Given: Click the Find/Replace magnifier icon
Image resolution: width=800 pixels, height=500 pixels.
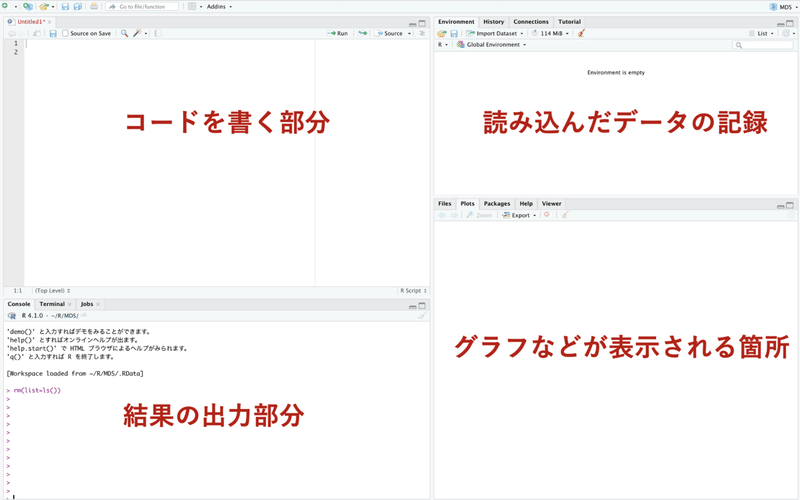Looking at the screenshot, I should pyautogui.click(x=124, y=33).
